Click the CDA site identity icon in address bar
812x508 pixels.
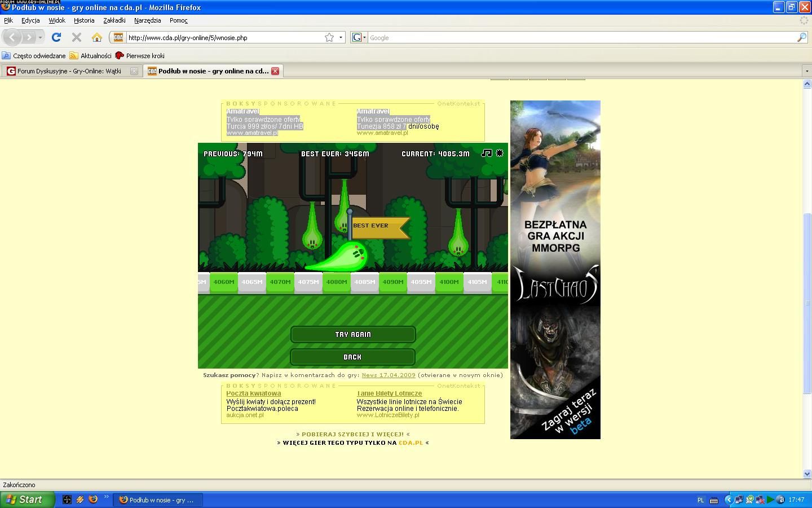(118, 37)
